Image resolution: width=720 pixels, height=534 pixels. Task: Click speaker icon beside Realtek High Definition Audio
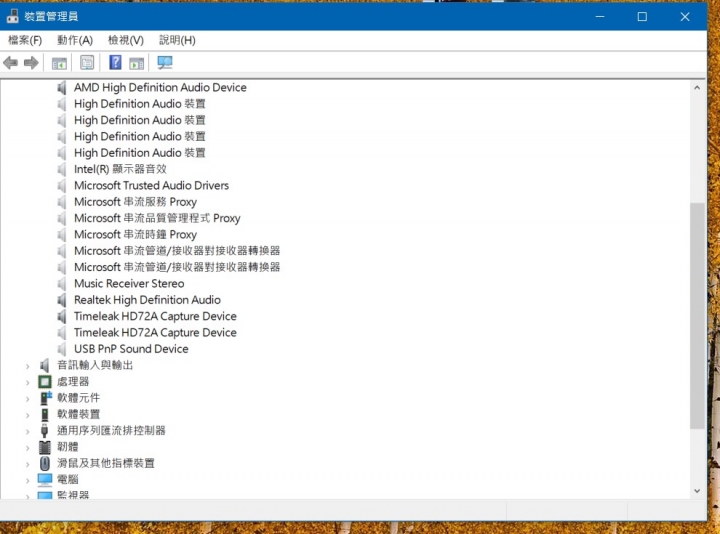click(62, 300)
